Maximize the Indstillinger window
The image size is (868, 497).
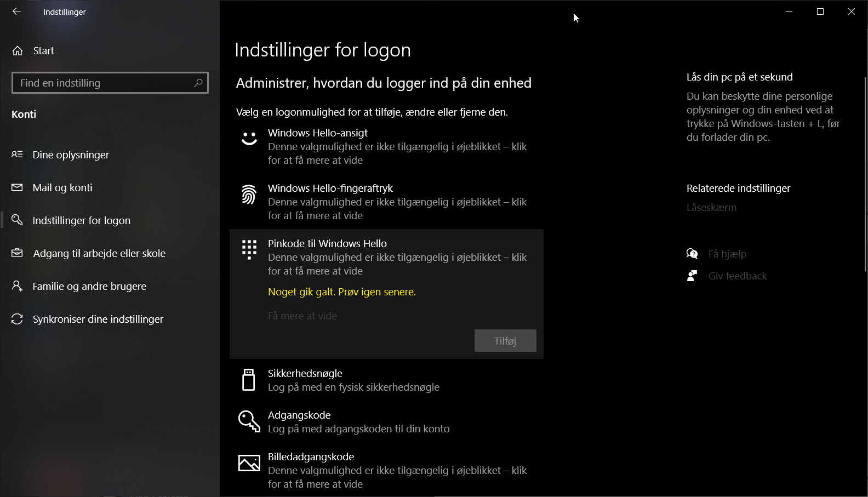point(820,12)
